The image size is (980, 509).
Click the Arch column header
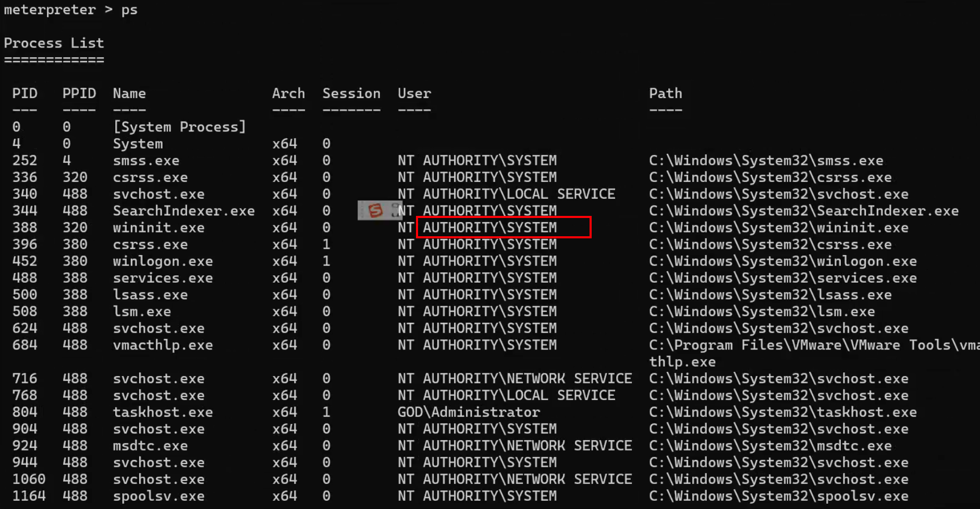288,93
